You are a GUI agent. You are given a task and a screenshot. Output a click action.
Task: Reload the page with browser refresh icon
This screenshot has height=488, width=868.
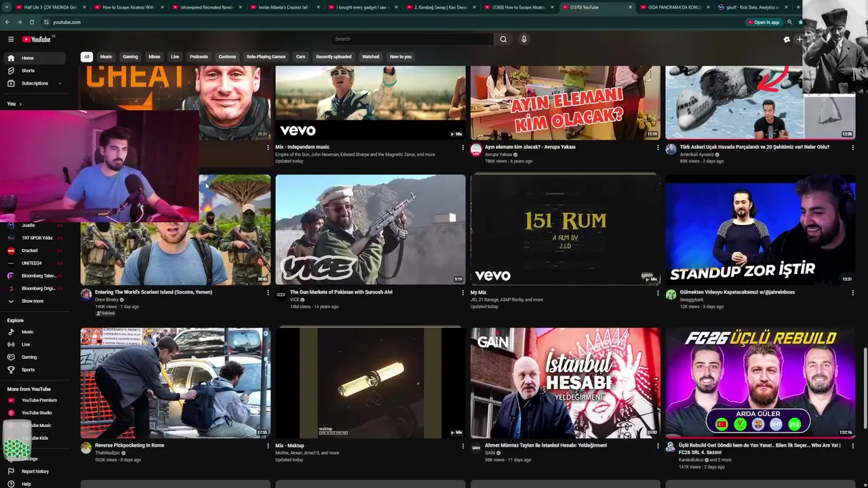point(32,22)
